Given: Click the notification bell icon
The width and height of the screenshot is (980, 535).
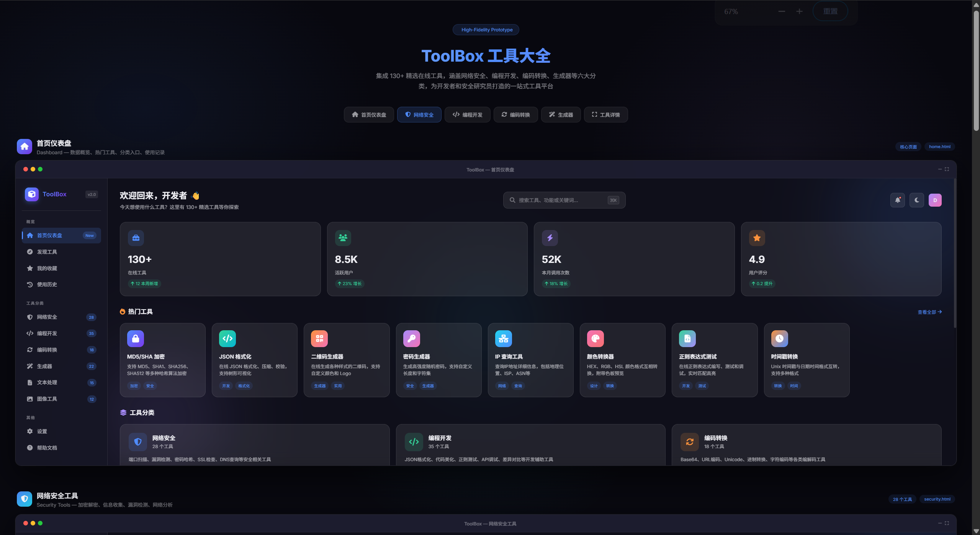Looking at the screenshot, I should point(897,200).
